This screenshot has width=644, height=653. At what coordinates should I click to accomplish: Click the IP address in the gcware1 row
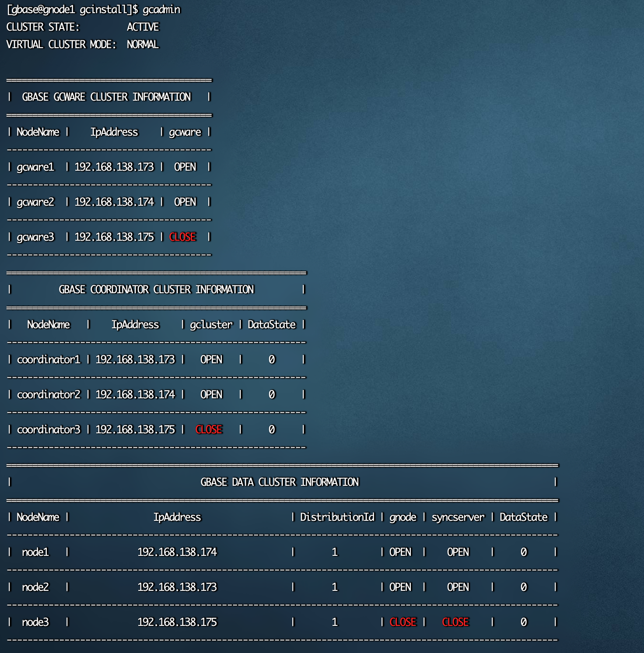(114, 167)
